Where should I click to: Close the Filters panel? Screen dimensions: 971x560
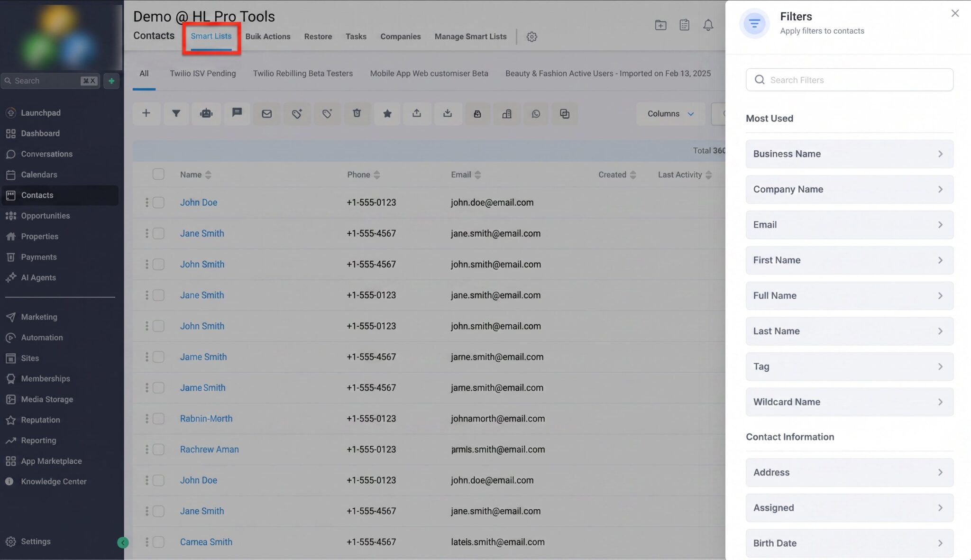955,13
